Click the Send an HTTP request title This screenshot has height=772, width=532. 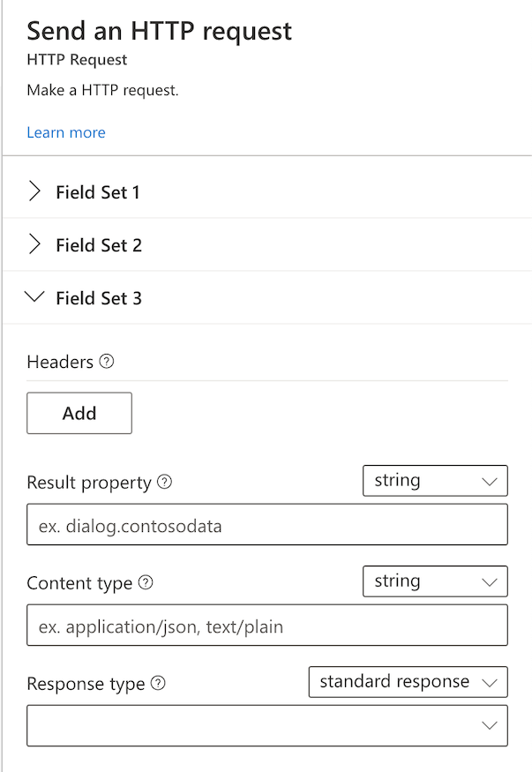tap(159, 32)
